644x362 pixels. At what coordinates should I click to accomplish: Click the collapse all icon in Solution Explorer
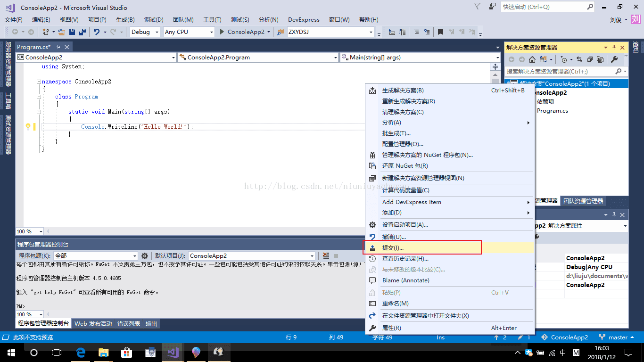[x=589, y=59]
